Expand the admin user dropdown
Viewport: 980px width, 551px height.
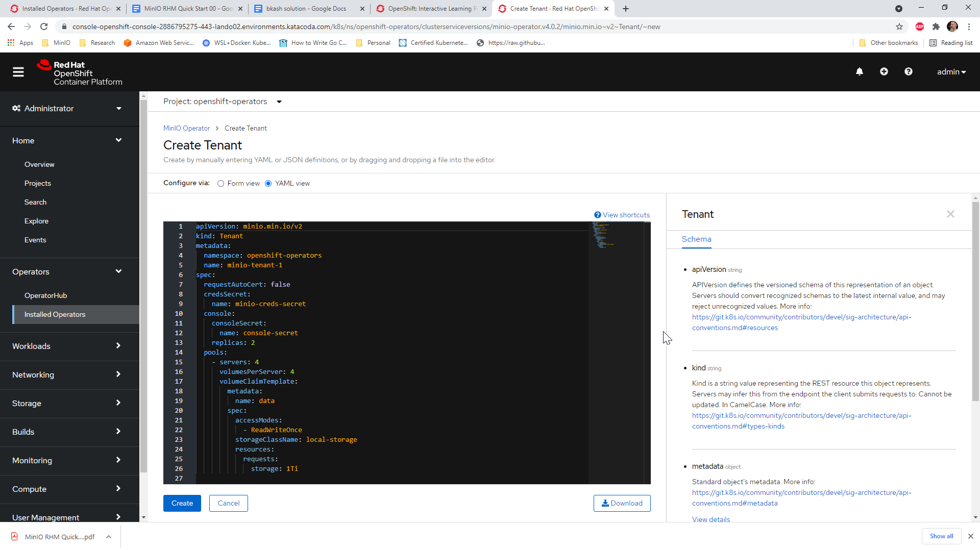tap(951, 72)
